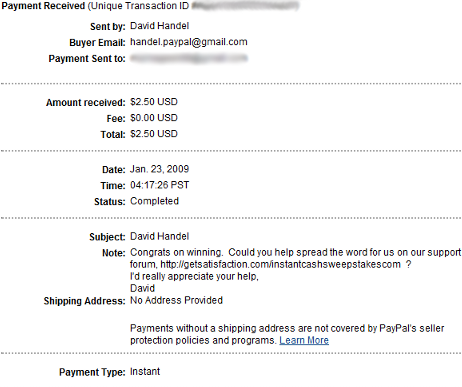This screenshot has height=387, width=462.
Task: Click the blurred Unique Transaction ID
Action: point(245,6)
